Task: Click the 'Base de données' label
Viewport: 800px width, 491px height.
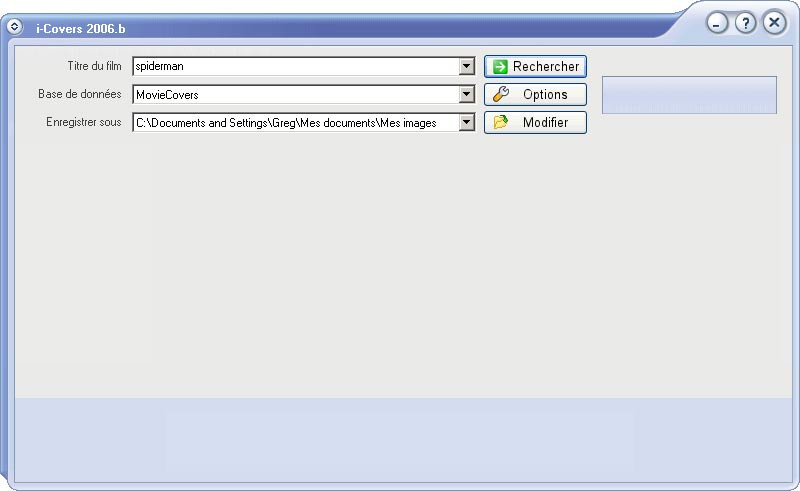Action: click(x=80, y=94)
